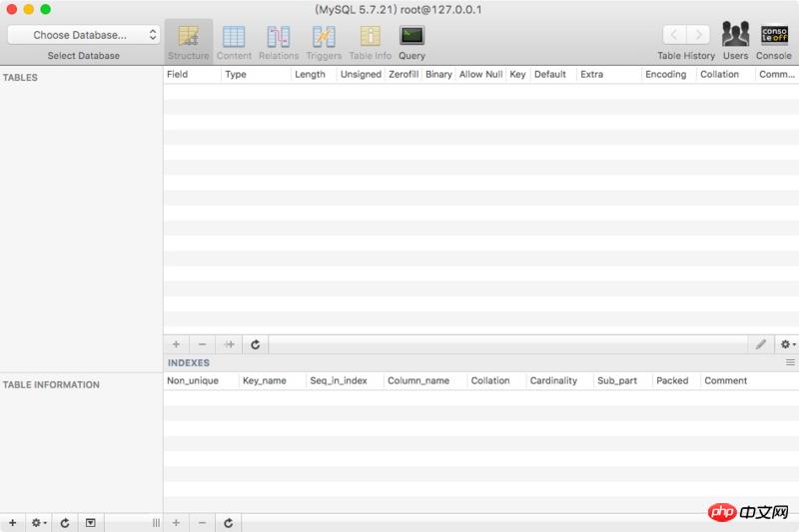Go forward in Table History

(x=698, y=35)
